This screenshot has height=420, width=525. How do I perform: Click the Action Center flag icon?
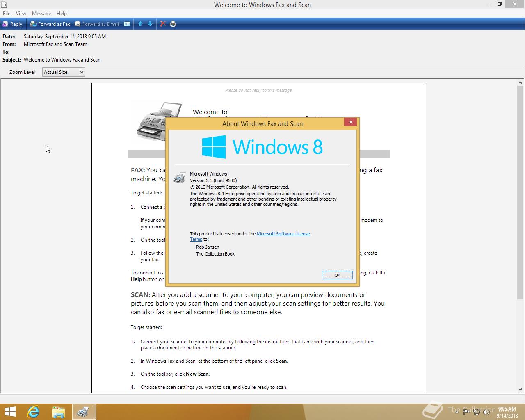coord(467,412)
